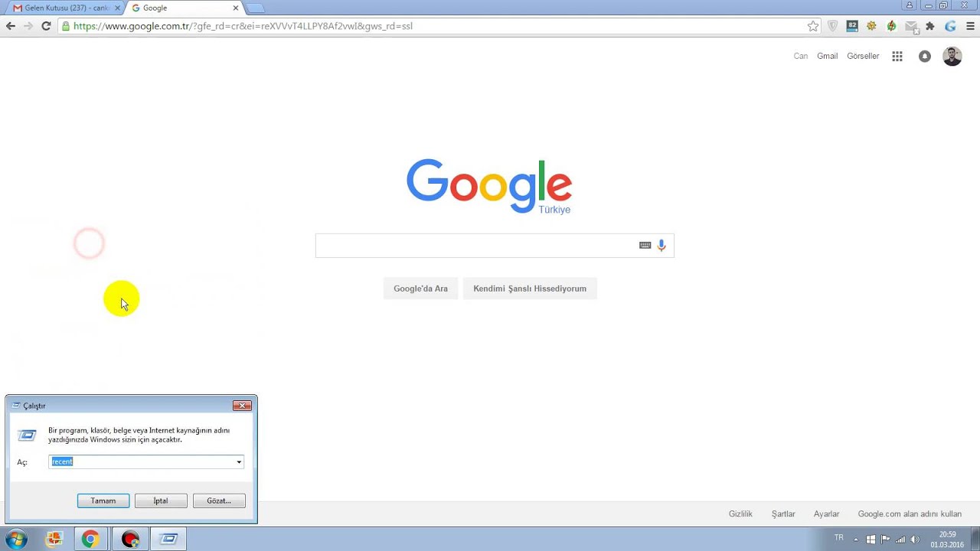The height and width of the screenshot is (551, 980).
Task: Click İptal in the Çalıştır dialog
Action: point(161,500)
